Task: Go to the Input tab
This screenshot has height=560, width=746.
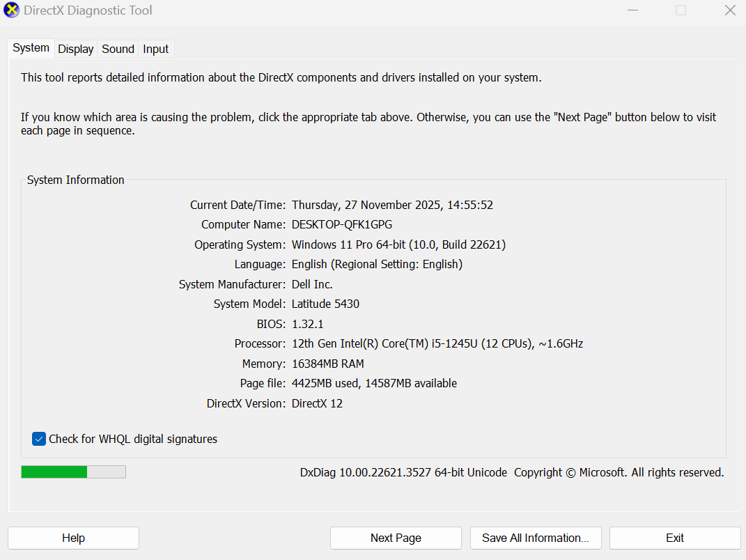Action: (x=156, y=49)
